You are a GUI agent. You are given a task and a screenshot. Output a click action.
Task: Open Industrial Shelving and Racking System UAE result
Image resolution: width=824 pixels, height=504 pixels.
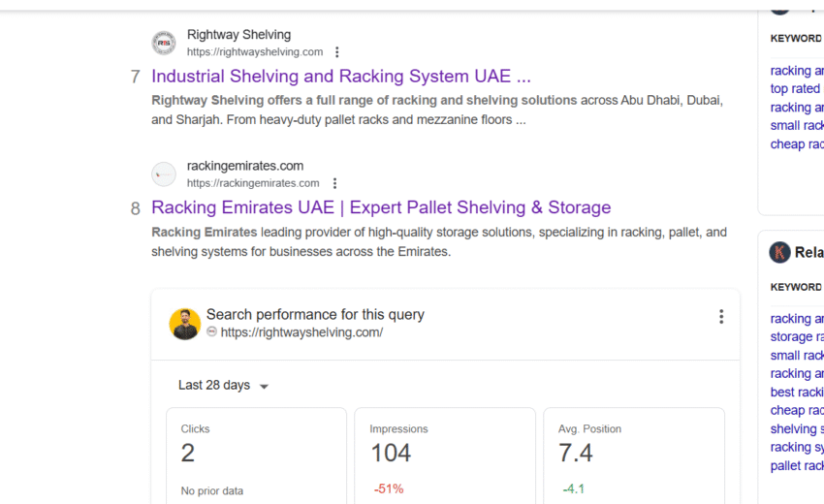341,77
